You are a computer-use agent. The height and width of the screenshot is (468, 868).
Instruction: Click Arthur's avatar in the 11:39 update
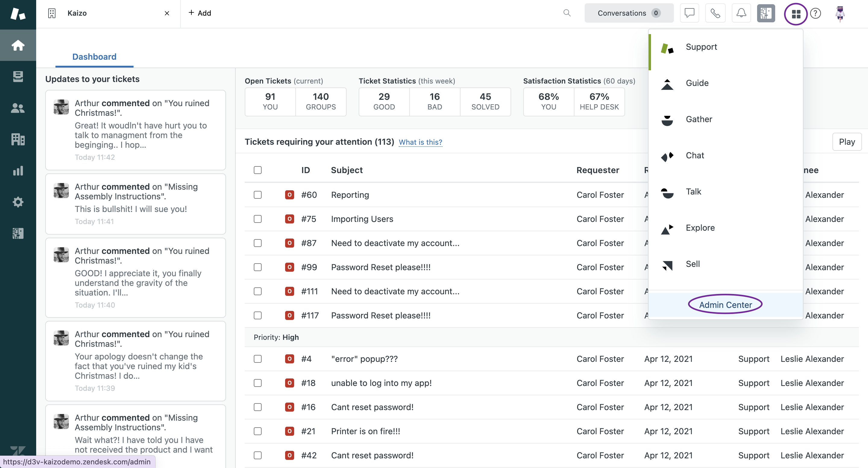(x=61, y=337)
